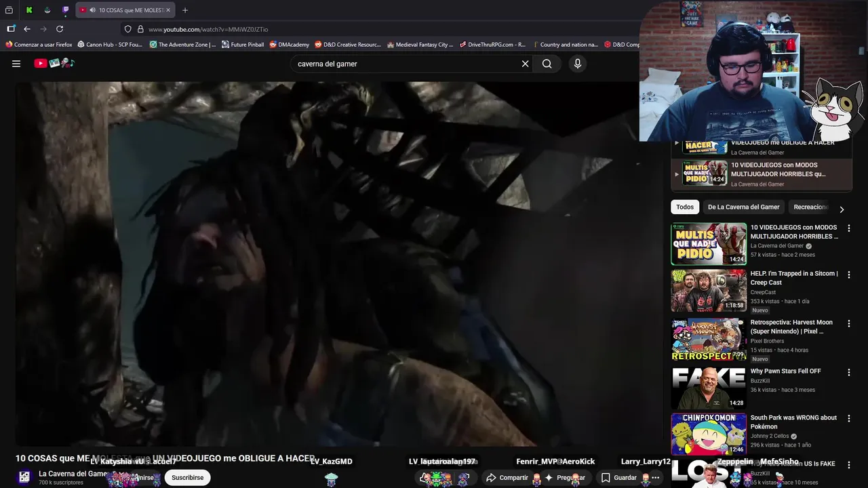Show site security padlock info
This screenshot has height=488, width=868.
tap(140, 29)
